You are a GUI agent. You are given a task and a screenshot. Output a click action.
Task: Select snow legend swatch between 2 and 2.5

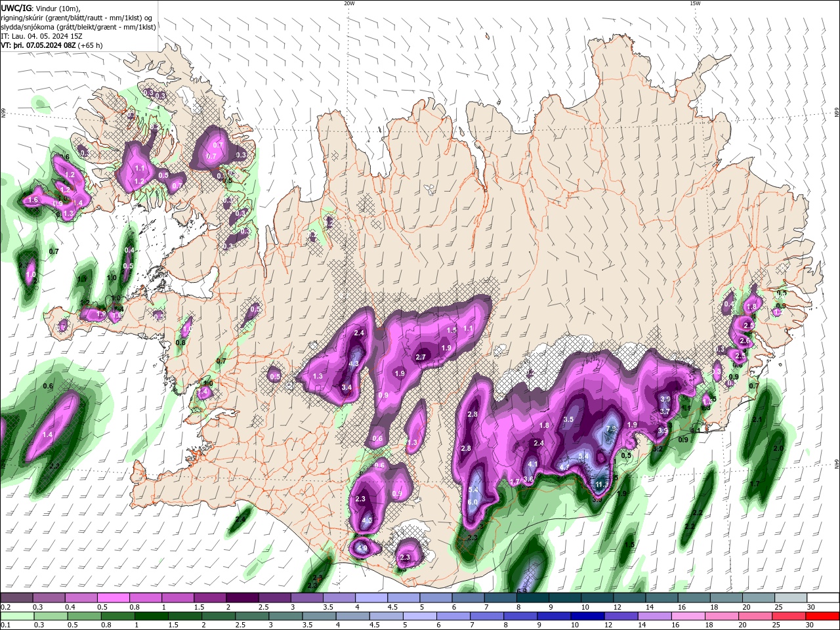coord(242,598)
